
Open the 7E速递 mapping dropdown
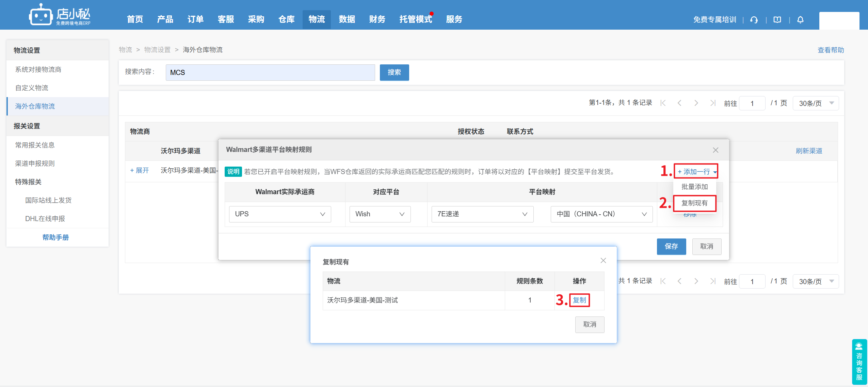coord(482,214)
